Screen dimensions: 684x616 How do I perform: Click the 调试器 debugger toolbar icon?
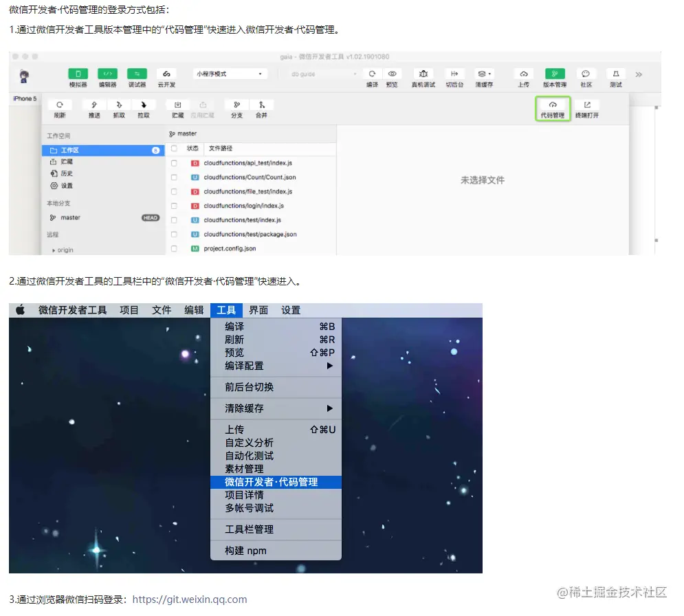point(137,74)
